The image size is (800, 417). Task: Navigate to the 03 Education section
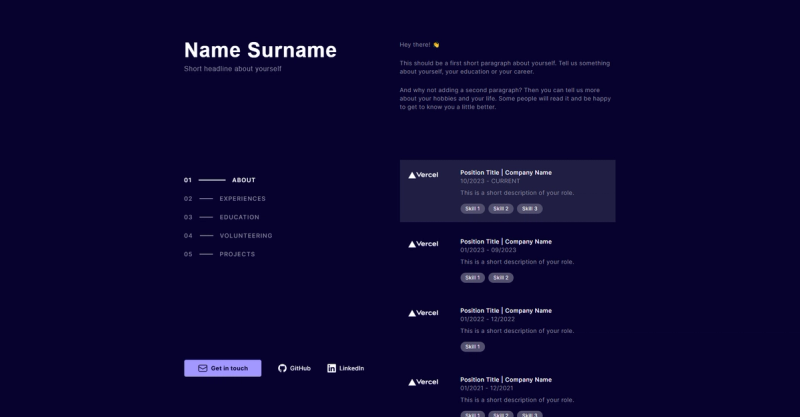(x=222, y=217)
